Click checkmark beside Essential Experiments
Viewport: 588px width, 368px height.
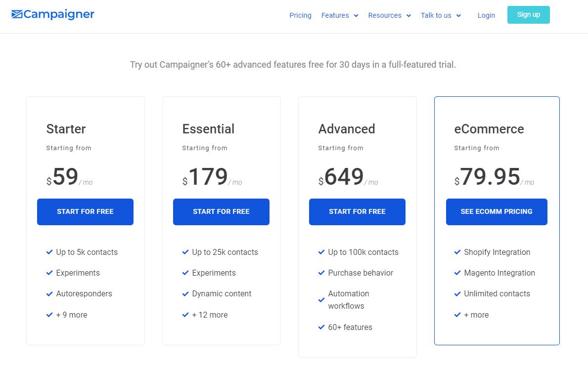click(185, 273)
